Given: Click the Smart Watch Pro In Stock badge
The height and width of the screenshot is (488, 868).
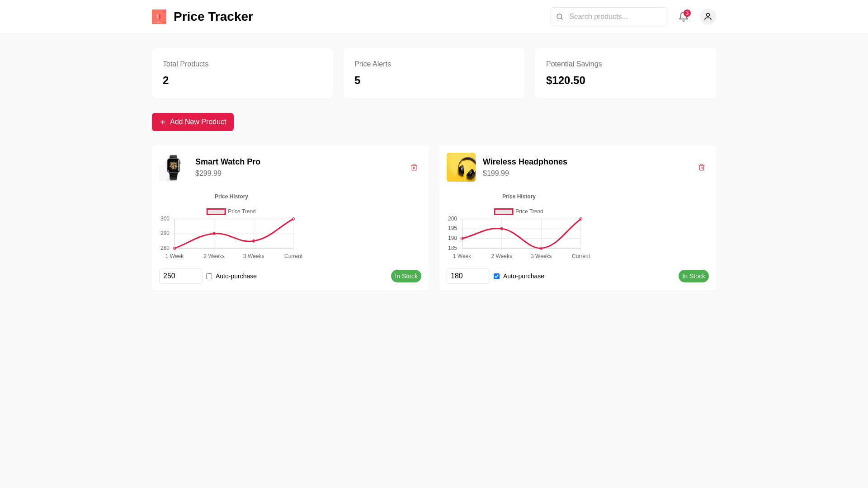Looking at the screenshot, I should [x=406, y=276].
